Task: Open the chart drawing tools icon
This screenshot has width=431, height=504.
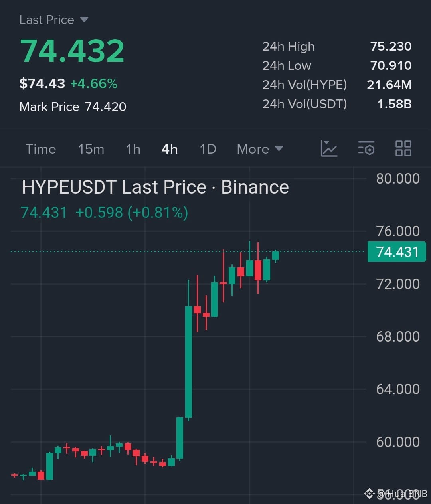Action: coord(329,148)
